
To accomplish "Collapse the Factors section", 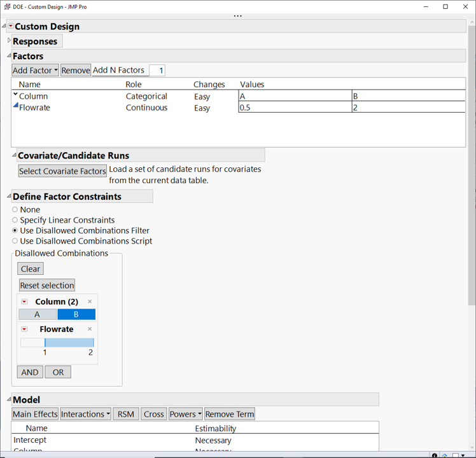I will click(9, 55).
